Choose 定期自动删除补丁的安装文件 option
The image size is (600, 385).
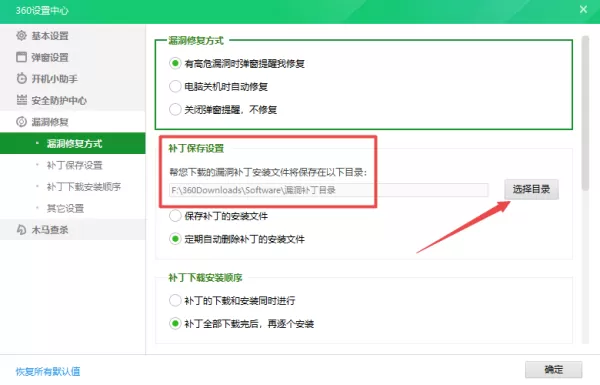pyautogui.click(x=175, y=239)
